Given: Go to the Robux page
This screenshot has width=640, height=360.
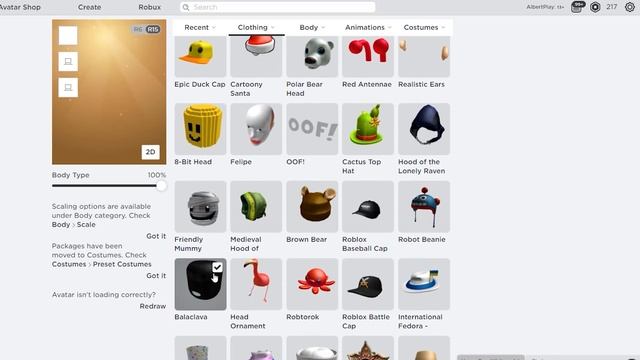Looking at the screenshot, I should (x=149, y=7).
